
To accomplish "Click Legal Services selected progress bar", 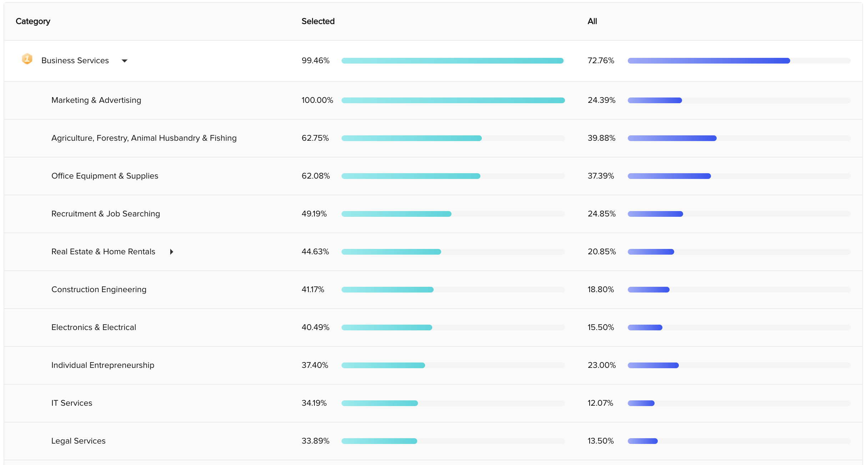I will (453, 441).
